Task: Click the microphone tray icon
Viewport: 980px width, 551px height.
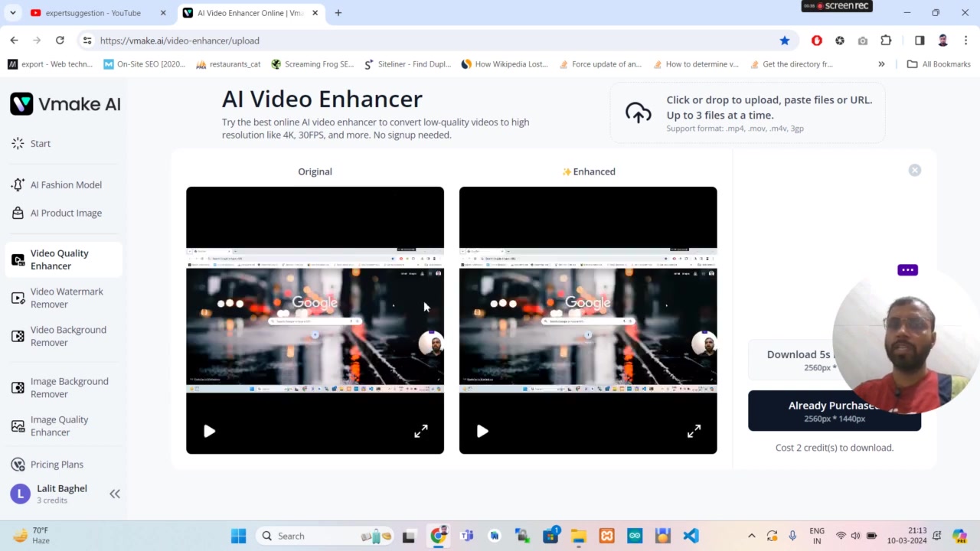Action: [x=792, y=536]
